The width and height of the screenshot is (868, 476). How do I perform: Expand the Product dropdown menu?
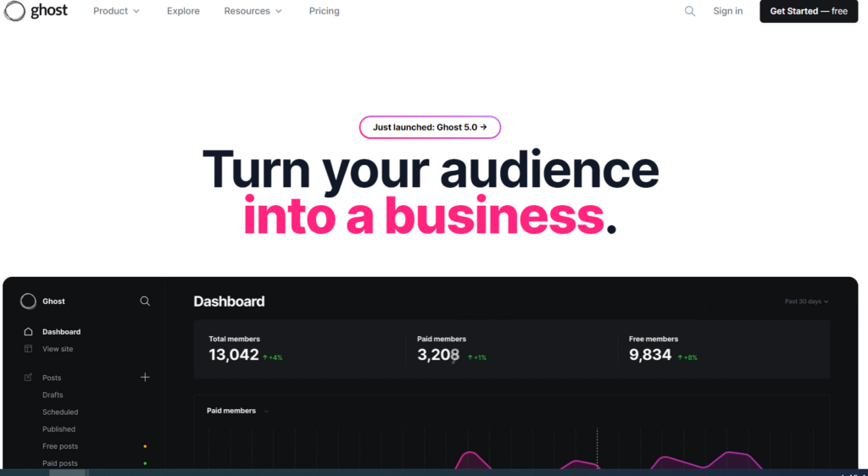(116, 11)
